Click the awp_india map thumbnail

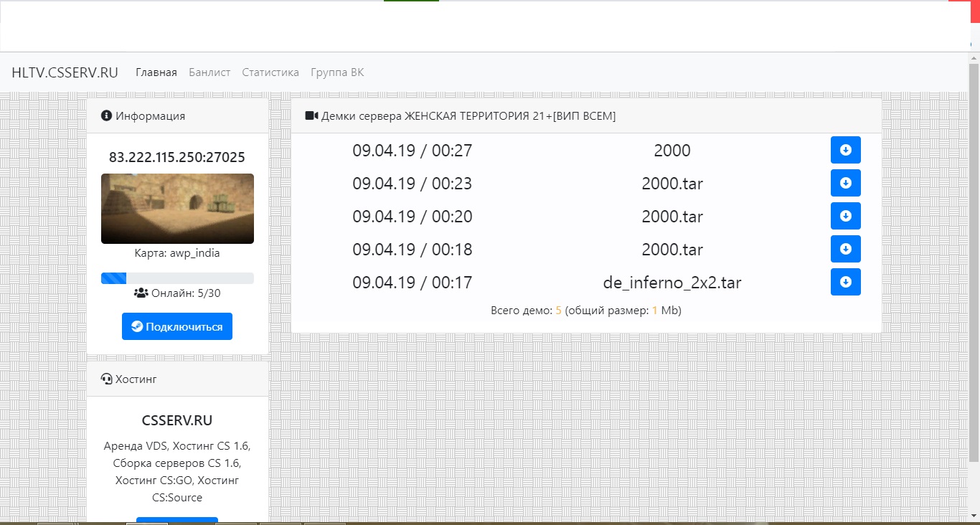pyautogui.click(x=177, y=209)
